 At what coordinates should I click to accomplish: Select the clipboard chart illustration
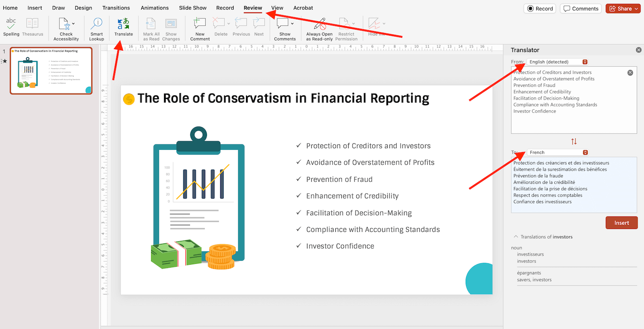(198, 198)
